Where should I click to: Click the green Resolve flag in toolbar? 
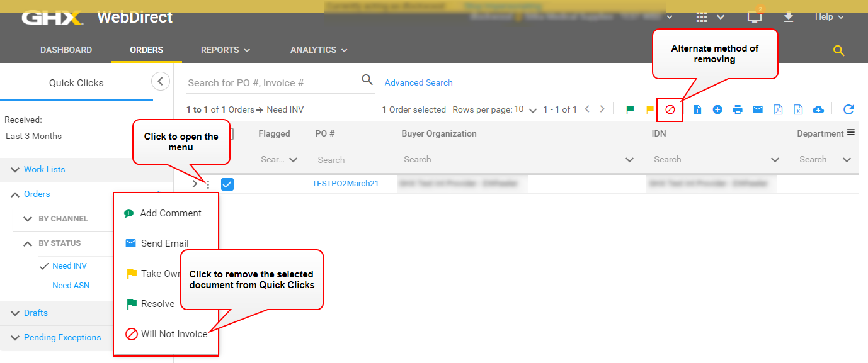(630, 109)
